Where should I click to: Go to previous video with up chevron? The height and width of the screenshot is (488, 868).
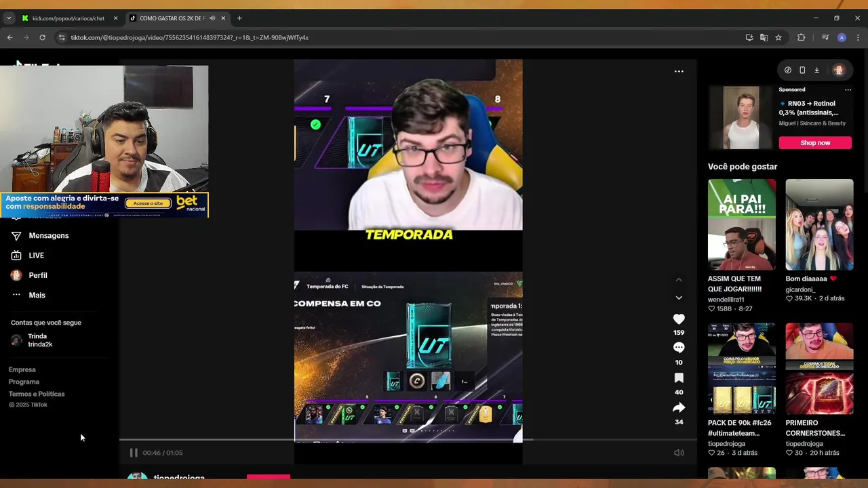(x=679, y=279)
